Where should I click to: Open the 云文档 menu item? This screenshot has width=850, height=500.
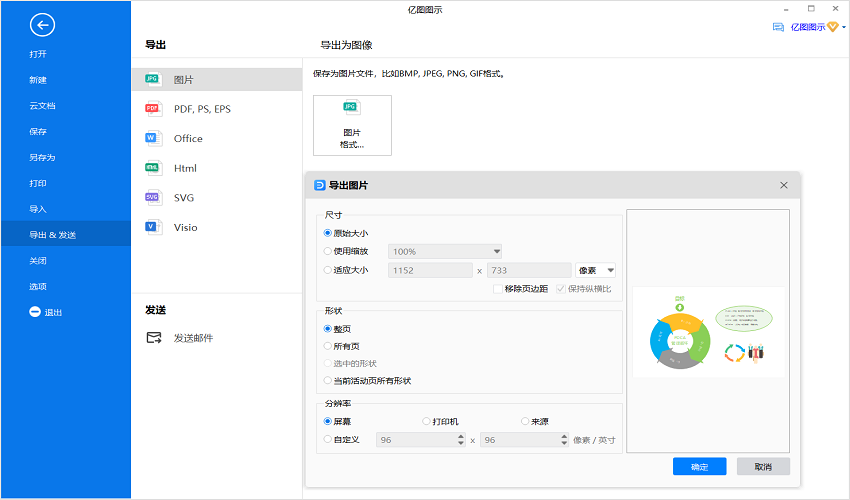[x=42, y=106]
